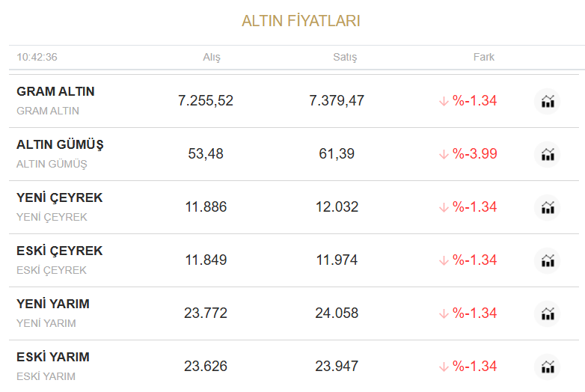Click the down arrow beside Altın Gümüş's %-3.99
Image resolution: width=585 pixels, height=392 pixels.
(444, 154)
